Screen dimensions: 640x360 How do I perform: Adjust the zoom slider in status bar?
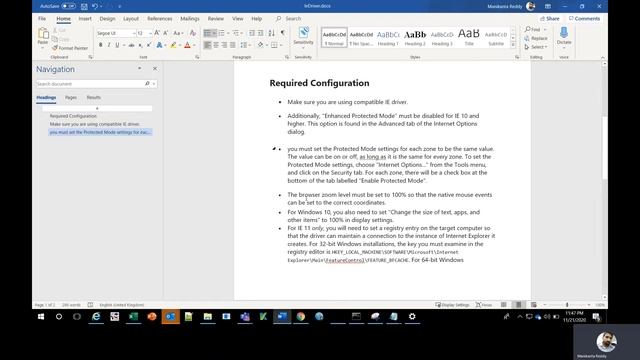pos(567,305)
